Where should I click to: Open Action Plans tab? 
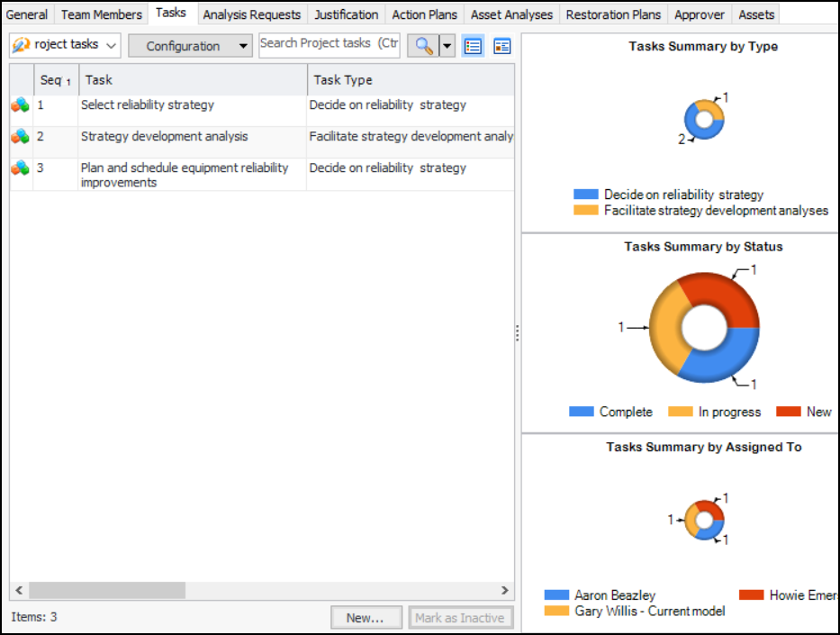424,14
